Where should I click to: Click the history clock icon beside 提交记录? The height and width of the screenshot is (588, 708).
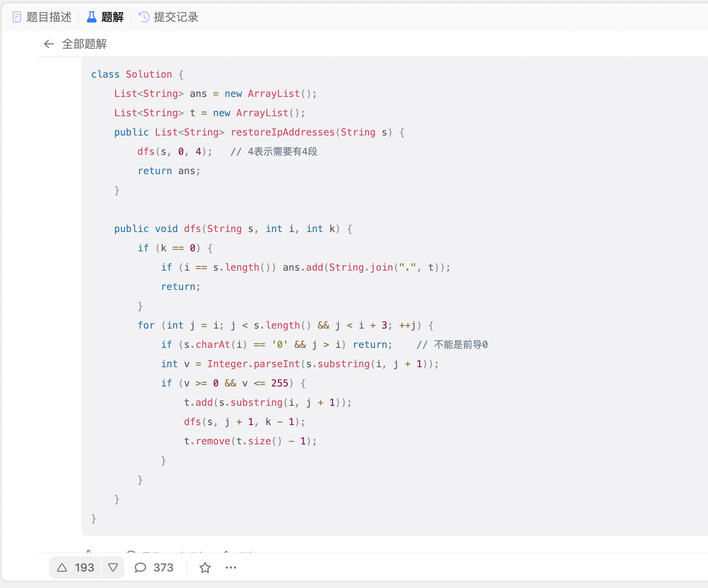tap(144, 17)
